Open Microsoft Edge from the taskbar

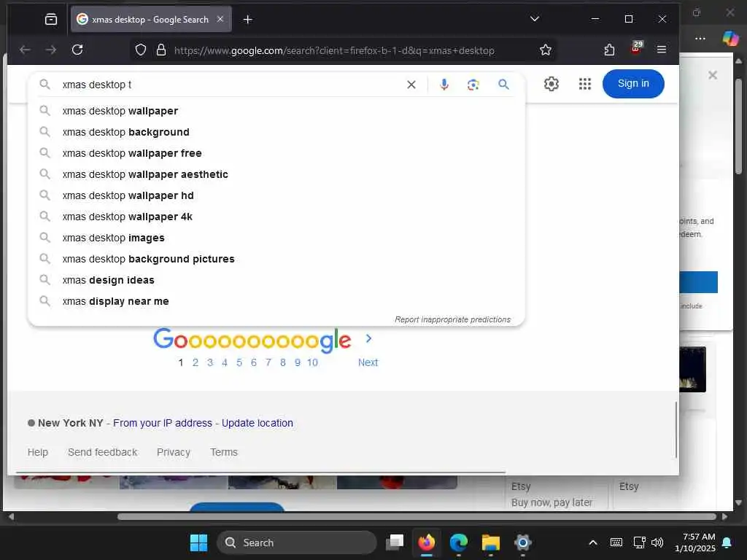click(x=459, y=542)
